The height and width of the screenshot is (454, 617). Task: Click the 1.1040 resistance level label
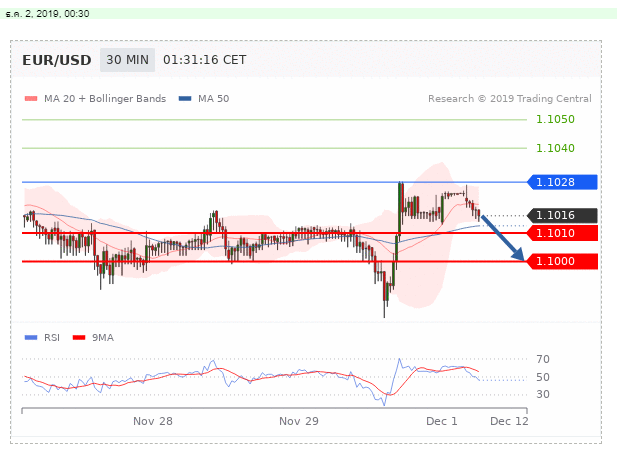click(x=555, y=148)
